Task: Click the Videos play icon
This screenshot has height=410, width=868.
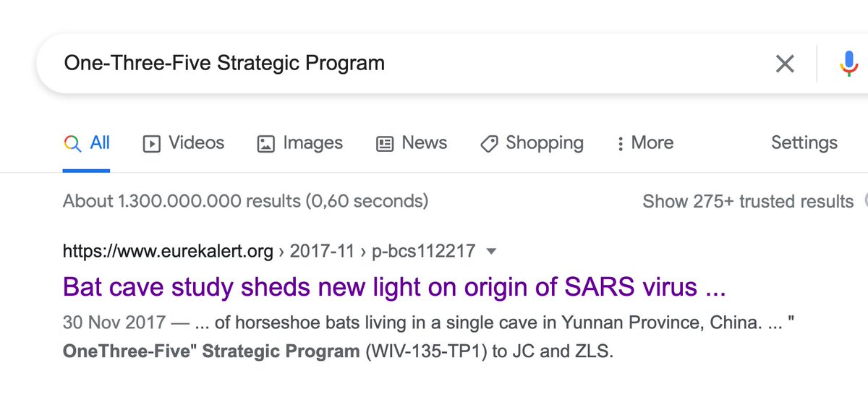Action: pos(151,144)
